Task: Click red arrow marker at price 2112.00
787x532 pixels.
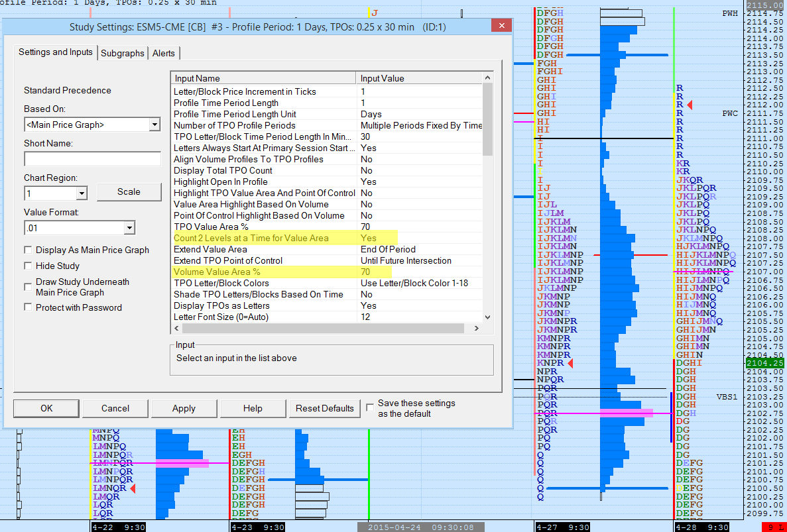Action: (x=689, y=105)
